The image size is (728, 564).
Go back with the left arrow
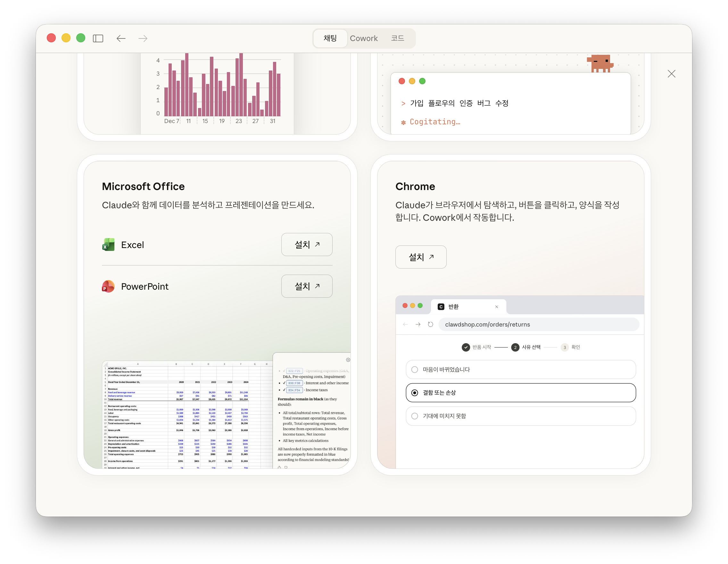tap(121, 38)
